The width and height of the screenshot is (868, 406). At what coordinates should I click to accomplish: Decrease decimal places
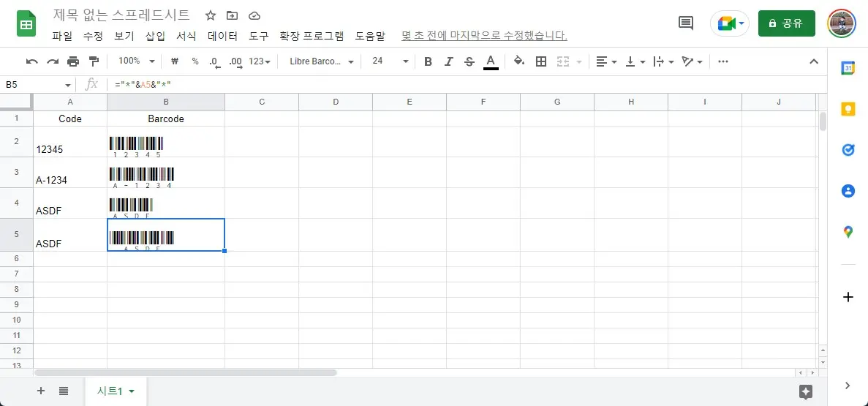tap(215, 61)
